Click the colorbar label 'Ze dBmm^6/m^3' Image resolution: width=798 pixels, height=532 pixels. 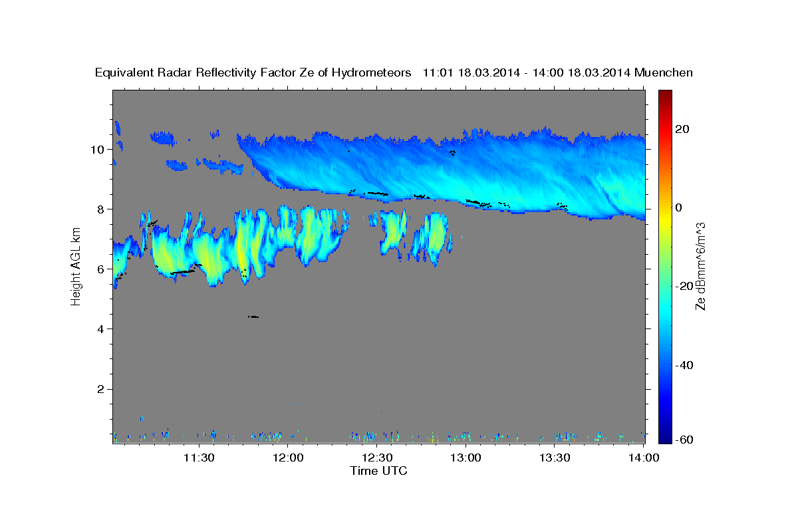pyautogui.click(x=700, y=266)
